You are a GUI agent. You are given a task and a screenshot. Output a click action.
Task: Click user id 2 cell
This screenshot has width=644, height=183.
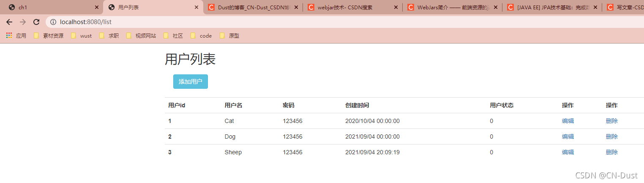coord(170,137)
